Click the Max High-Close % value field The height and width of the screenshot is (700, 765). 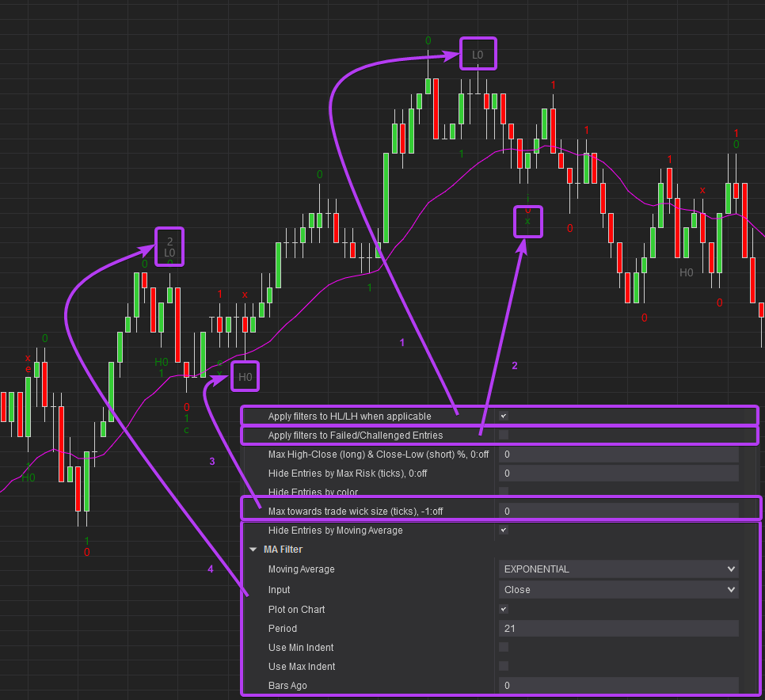tap(618, 455)
